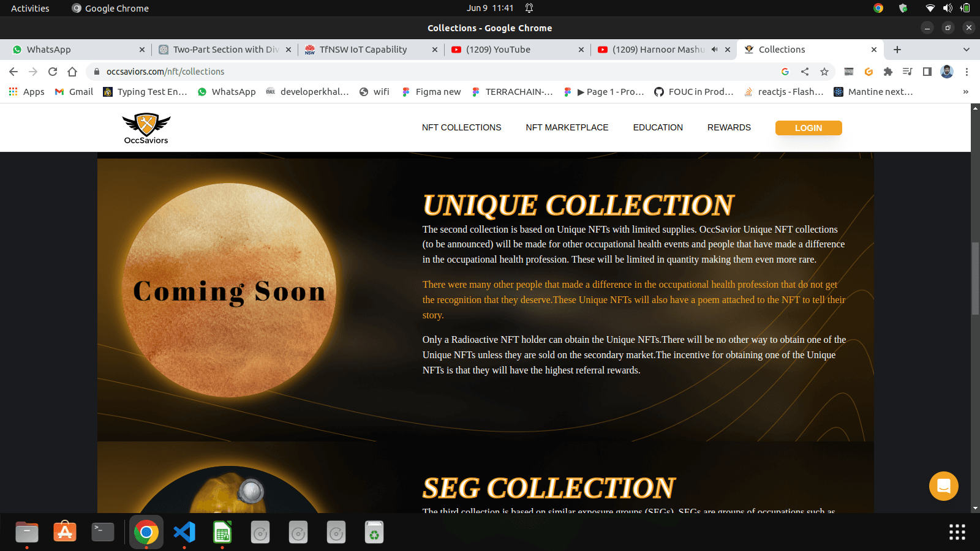Open the wifi bookmark
The height and width of the screenshot is (551, 980).
pyautogui.click(x=374, y=92)
